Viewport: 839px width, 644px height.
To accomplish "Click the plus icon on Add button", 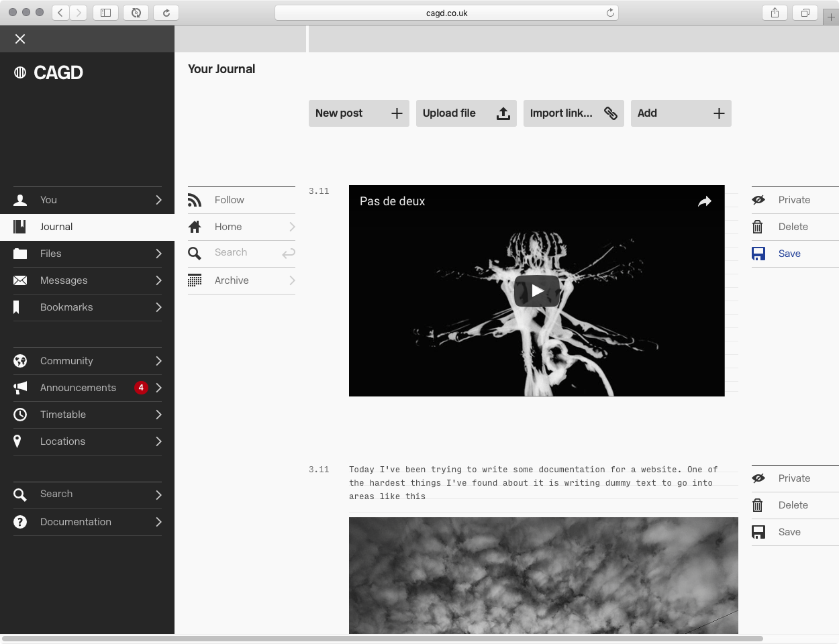I will point(719,113).
